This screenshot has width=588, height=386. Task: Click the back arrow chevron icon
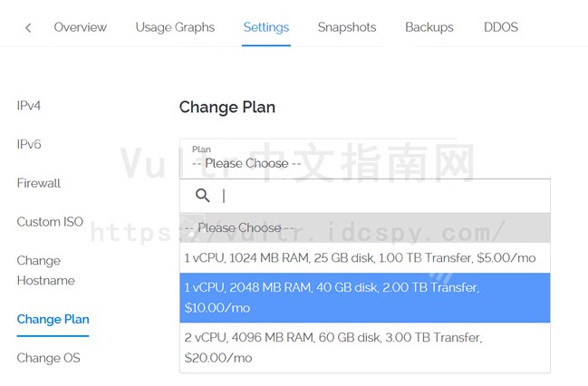tap(28, 28)
